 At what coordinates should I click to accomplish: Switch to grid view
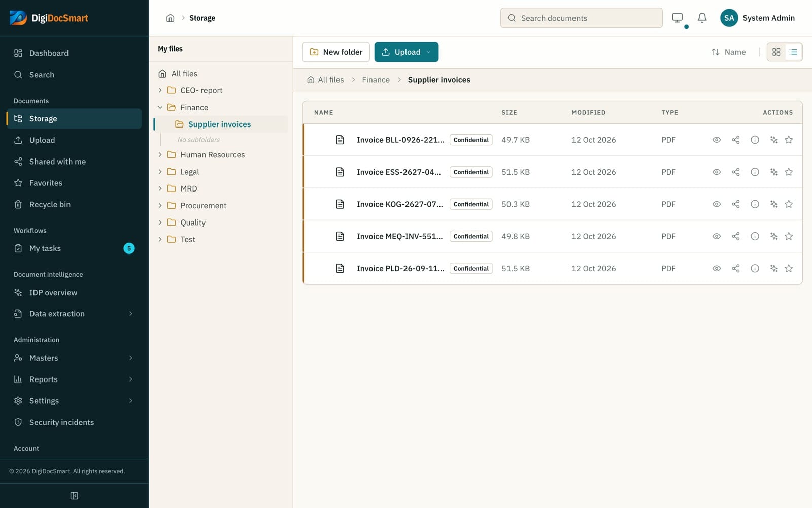pos(776,52)
